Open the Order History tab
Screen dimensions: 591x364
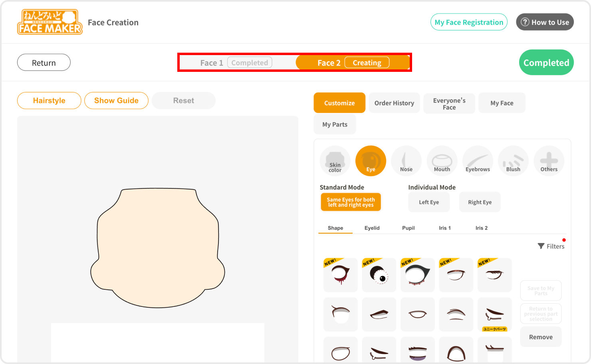click(x=394, y=103)
